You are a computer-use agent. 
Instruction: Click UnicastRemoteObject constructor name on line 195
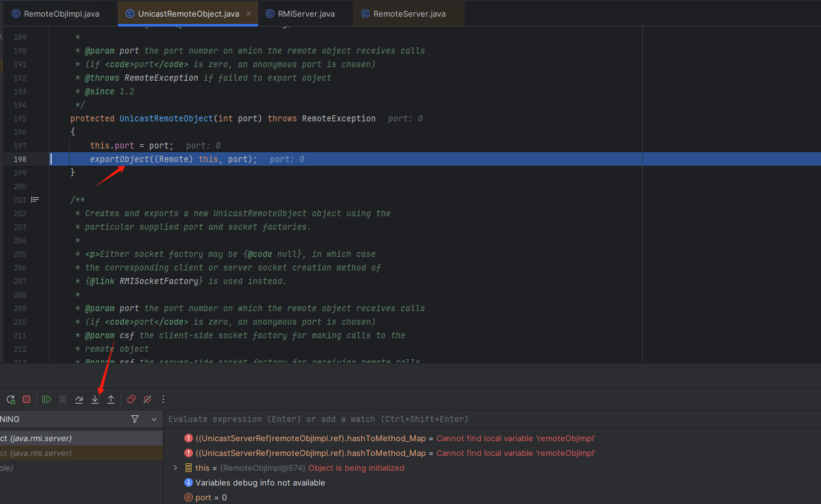(166, 118)
